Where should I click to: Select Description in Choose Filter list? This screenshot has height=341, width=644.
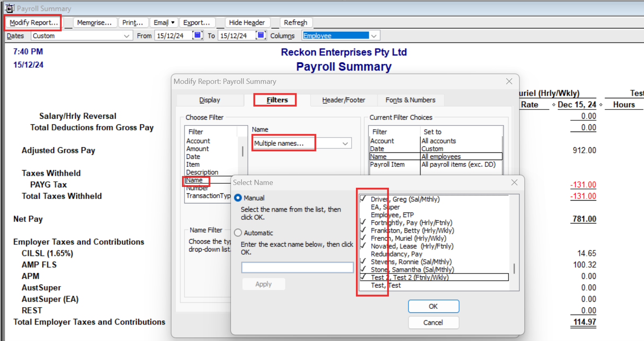click(202, 172)
